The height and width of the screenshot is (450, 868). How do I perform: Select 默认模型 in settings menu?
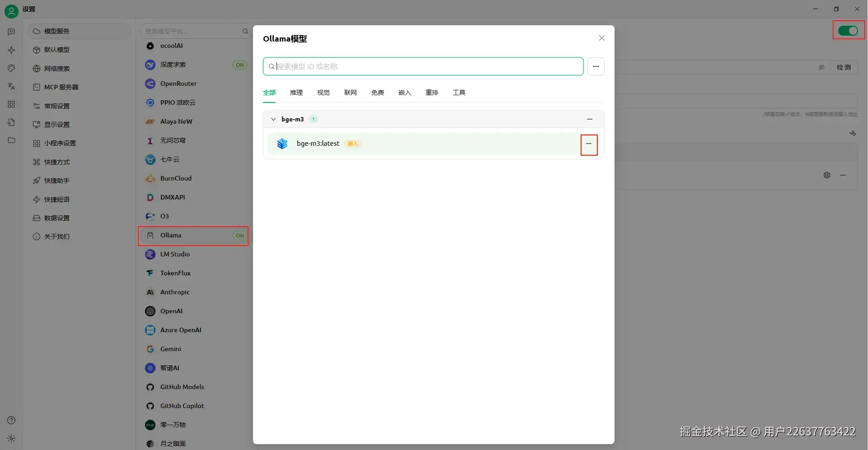pyautogui.click(x=79, y=50)
